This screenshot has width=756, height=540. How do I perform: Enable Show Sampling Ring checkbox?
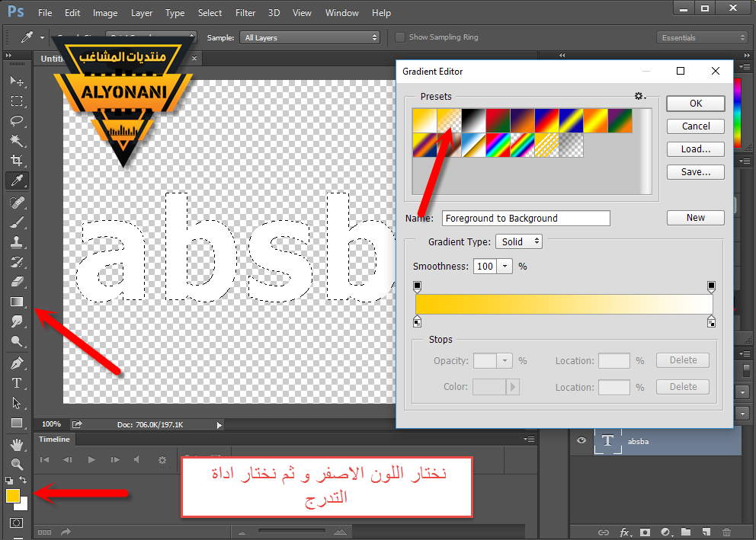coord(400,37)
